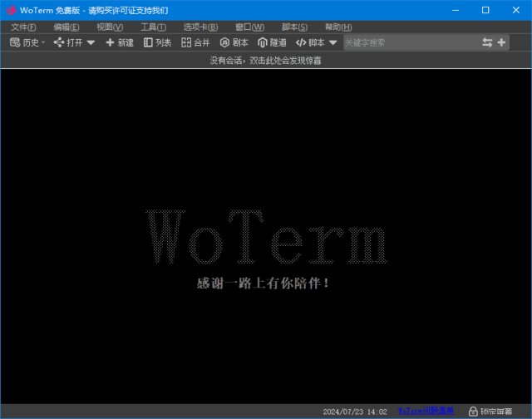The image size is (532, 419).
Task: Expand the Script (脚本) toolbar dropdown
Action: [332, 42]
